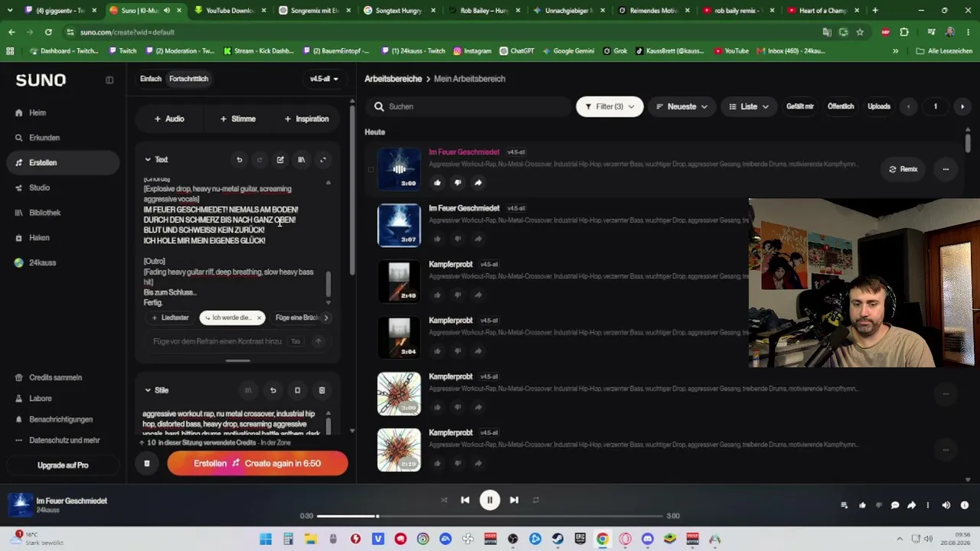Viewport: 980px width, 551px height.
Task: Open the Liste view dropdown
Action: point(749,106)
